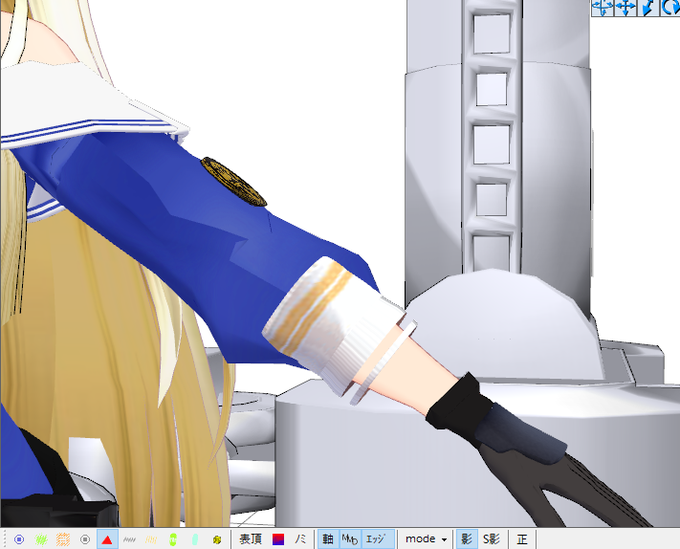The height and width of the screenshot is (549, 680).
Task: Toggle the red triangle face display button
Action: tap(107, 539)
